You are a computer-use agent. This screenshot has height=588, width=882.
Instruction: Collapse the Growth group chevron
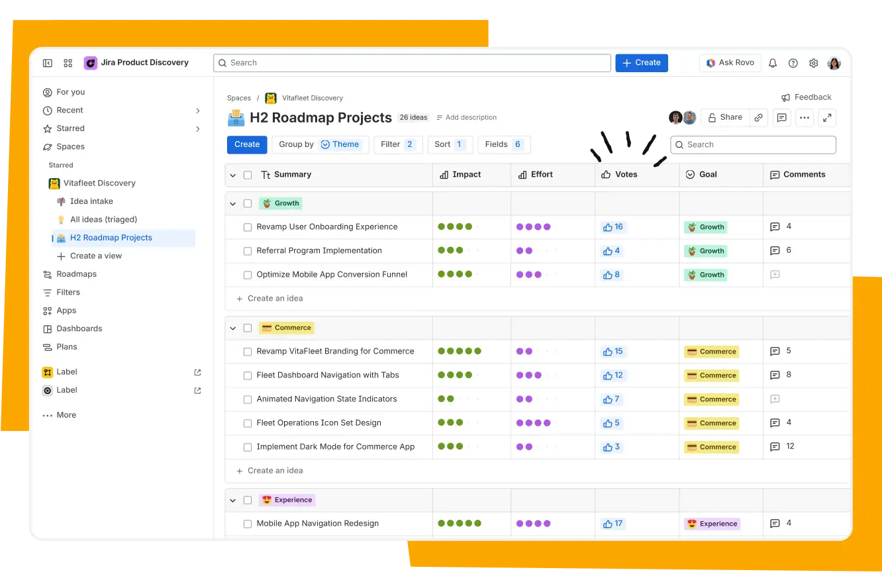click(232, 203)
